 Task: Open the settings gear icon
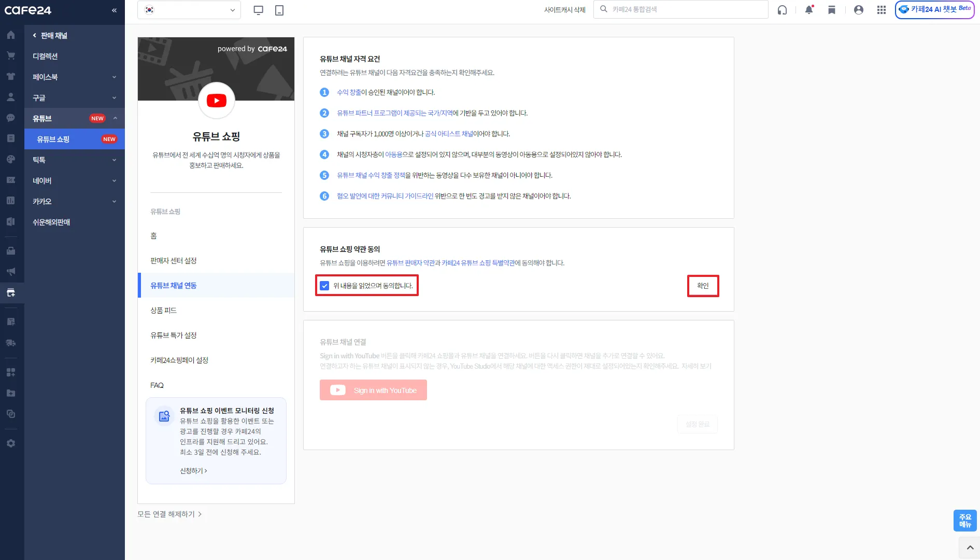coord(11,443)
